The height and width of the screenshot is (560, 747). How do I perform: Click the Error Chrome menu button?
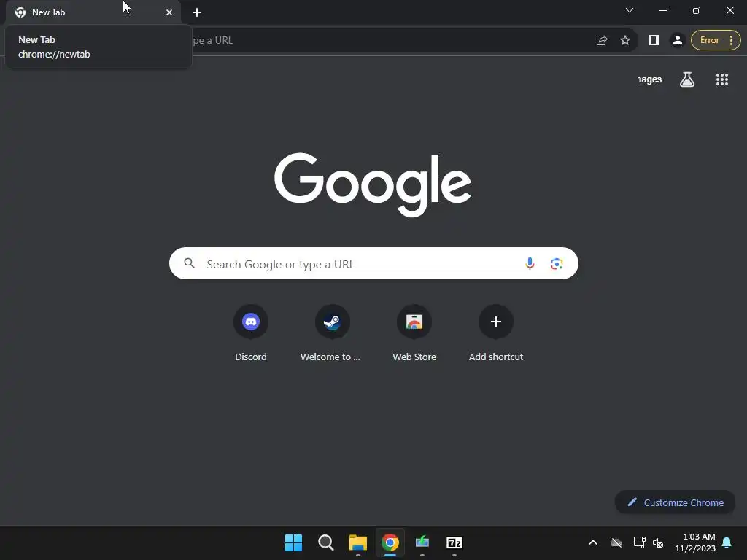[x=716, y=41]
